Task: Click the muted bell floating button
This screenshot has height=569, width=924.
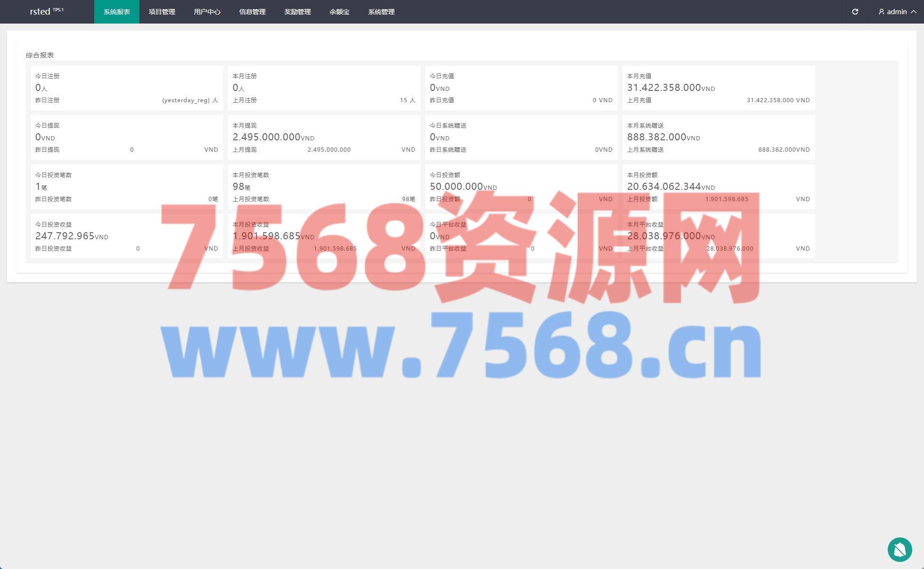Action: [x=900, y=549]
